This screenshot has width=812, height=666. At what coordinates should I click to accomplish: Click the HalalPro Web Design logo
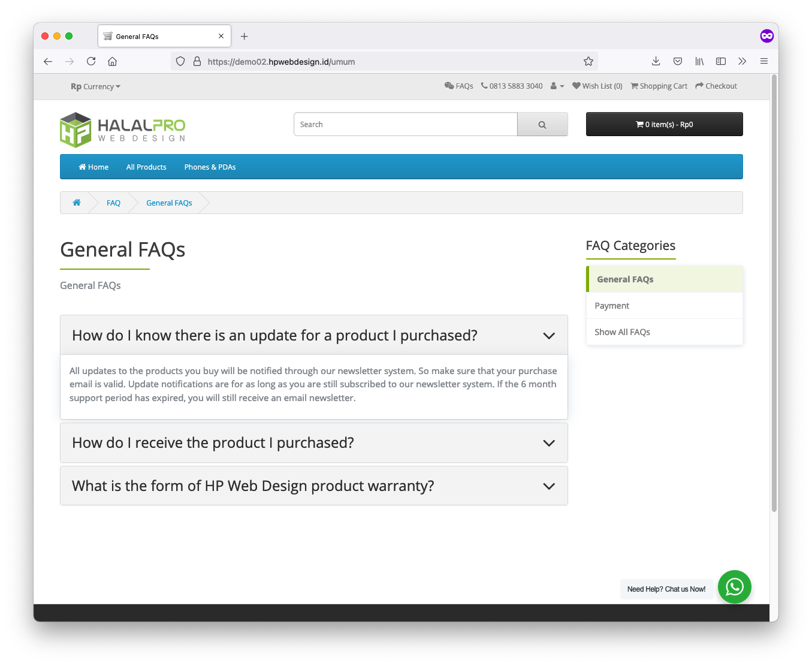click(123, 130)
